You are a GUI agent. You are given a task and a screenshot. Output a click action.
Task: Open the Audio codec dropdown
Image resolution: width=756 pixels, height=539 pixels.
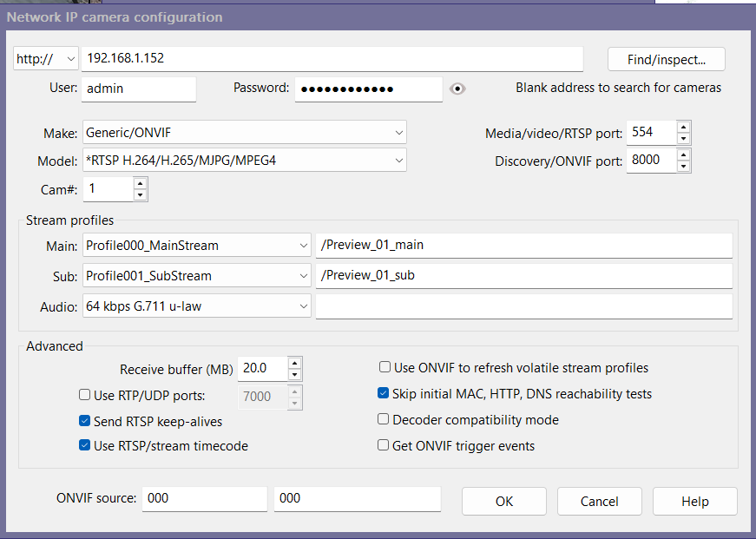[x=198, y=306]
